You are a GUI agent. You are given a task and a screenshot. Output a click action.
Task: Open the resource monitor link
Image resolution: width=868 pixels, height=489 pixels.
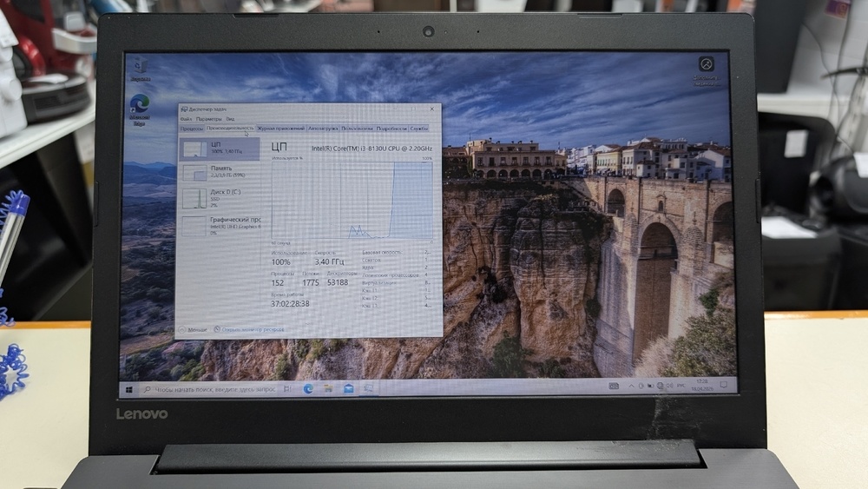click(x=249, y=329)
